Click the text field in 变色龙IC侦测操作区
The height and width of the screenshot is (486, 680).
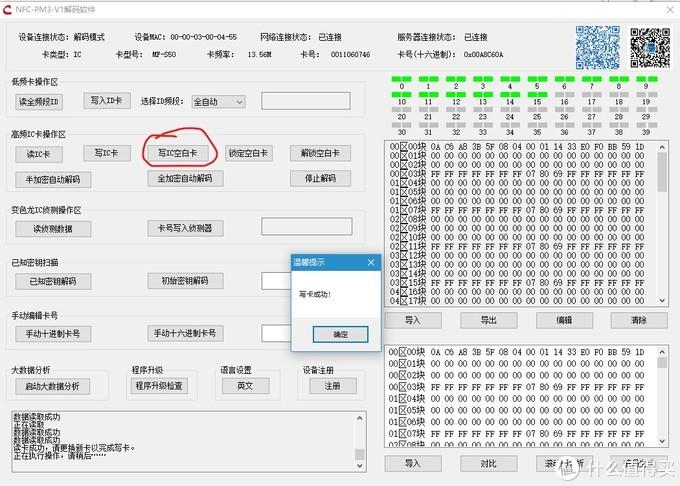[x=307, y=226]
